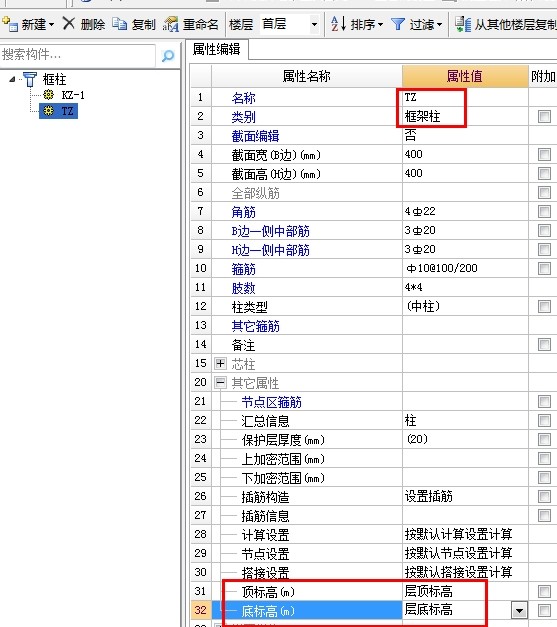Collapse the 其它属性 property group
Image resolution: width=557 pixels, height=627 pixels.
220,382
